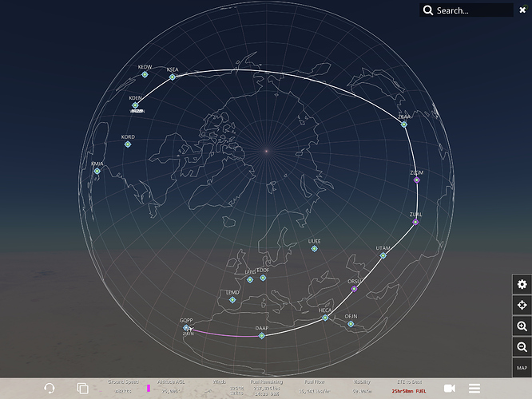Select the KMIA airport marker
532x399 pixels.
click(x=97, y=172)
